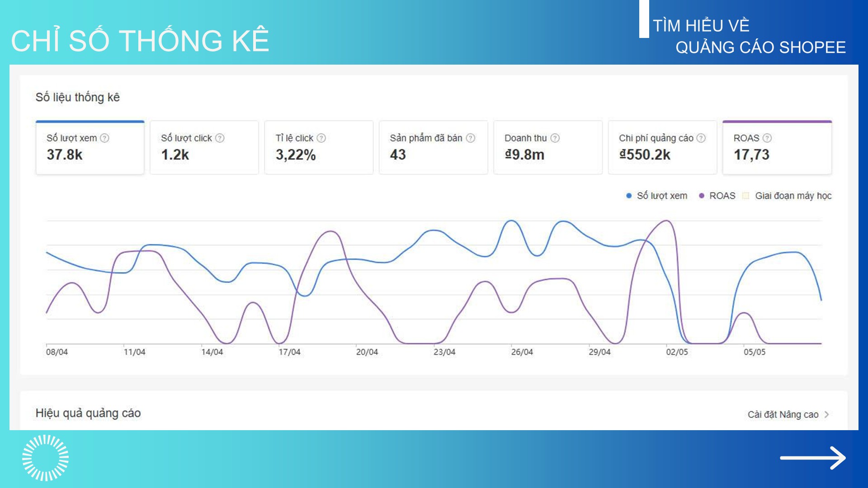Click the Hiệu quả quảng cáo section heading

click(x=88, y=413)
